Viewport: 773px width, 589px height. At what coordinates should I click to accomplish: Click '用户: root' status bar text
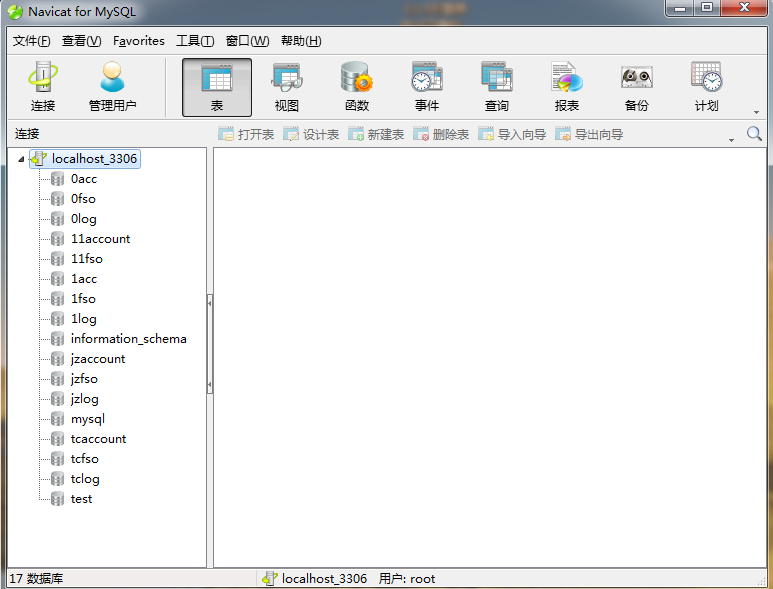click(x=407, y=579)
